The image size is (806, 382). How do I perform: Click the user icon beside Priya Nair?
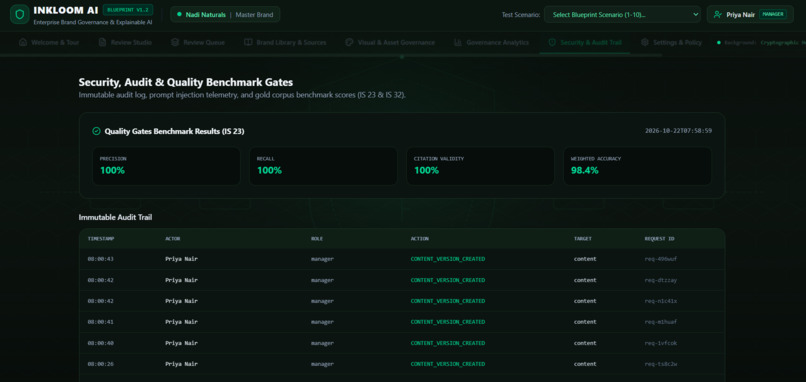click(718, 14)
